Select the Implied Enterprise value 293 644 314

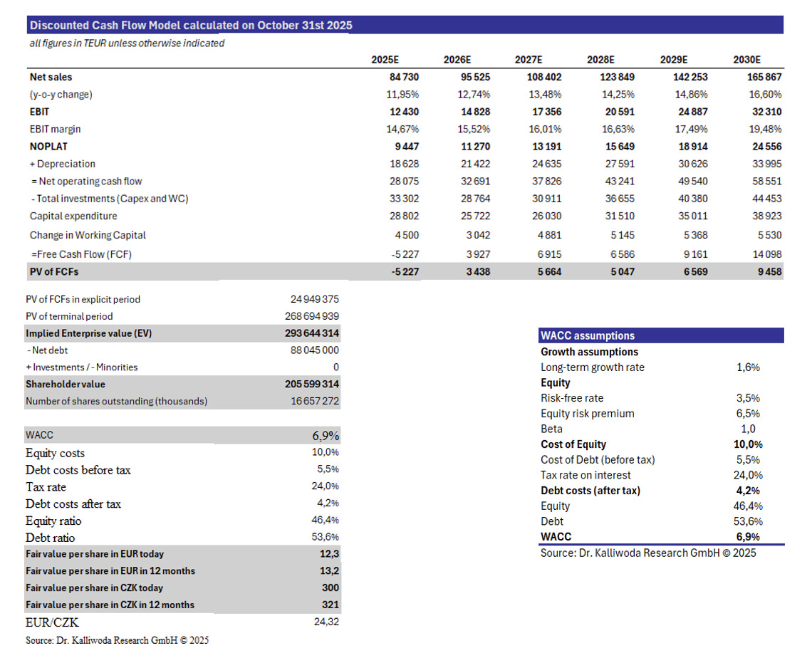312,333
